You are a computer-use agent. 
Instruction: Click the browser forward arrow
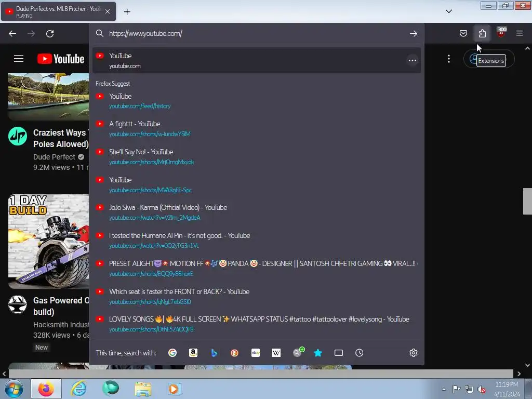click(x=31, y=34)
